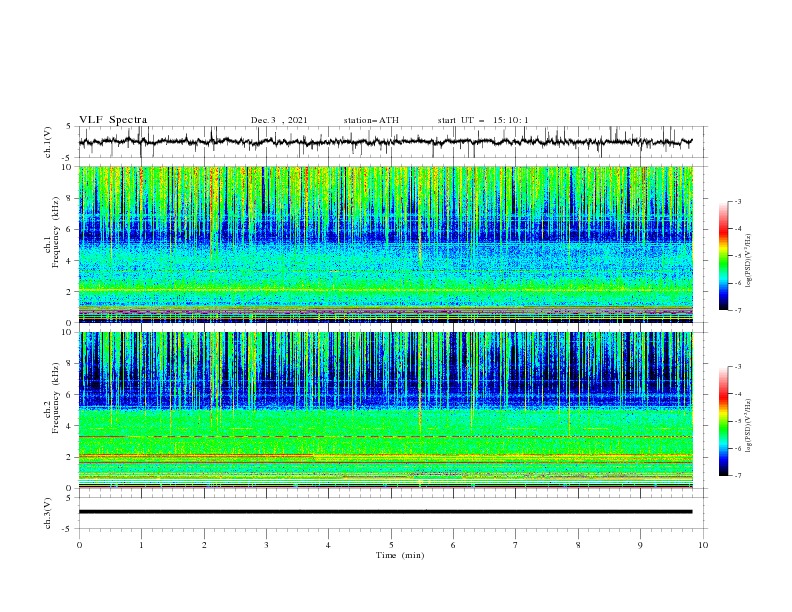Click the ch.1 PSD color bar

click(723, 256)
